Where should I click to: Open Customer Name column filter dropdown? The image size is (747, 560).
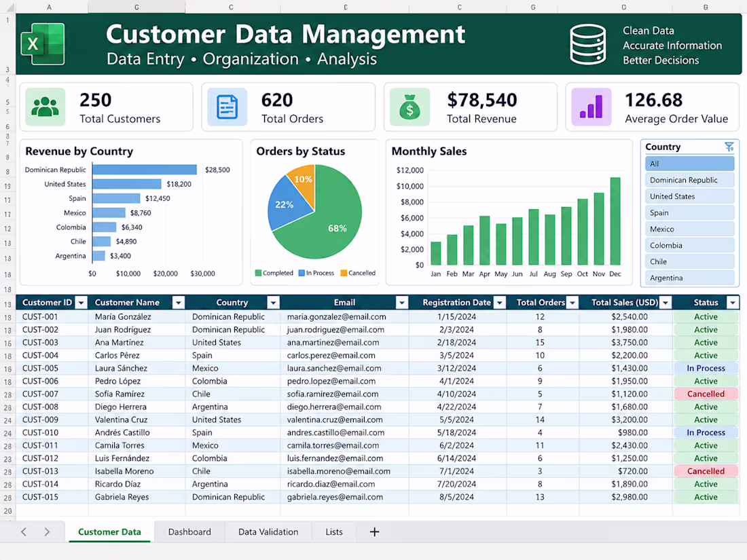[178, 302]
